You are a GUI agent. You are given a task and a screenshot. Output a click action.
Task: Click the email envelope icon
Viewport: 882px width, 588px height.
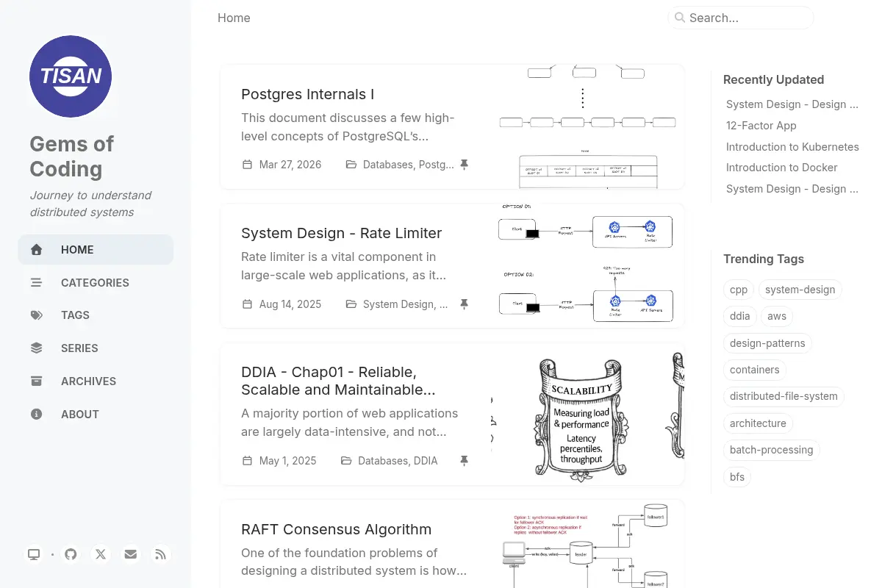tap(131, 554)
